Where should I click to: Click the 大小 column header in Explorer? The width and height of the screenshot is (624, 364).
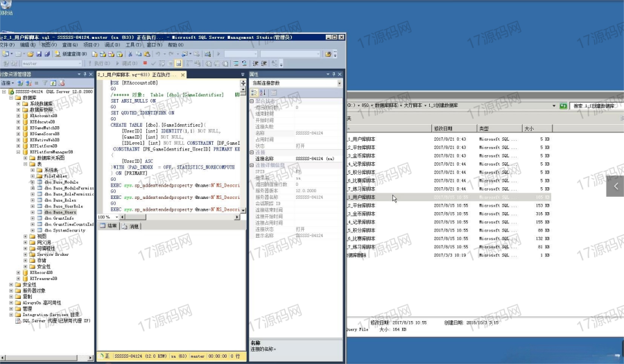[537, 128]
